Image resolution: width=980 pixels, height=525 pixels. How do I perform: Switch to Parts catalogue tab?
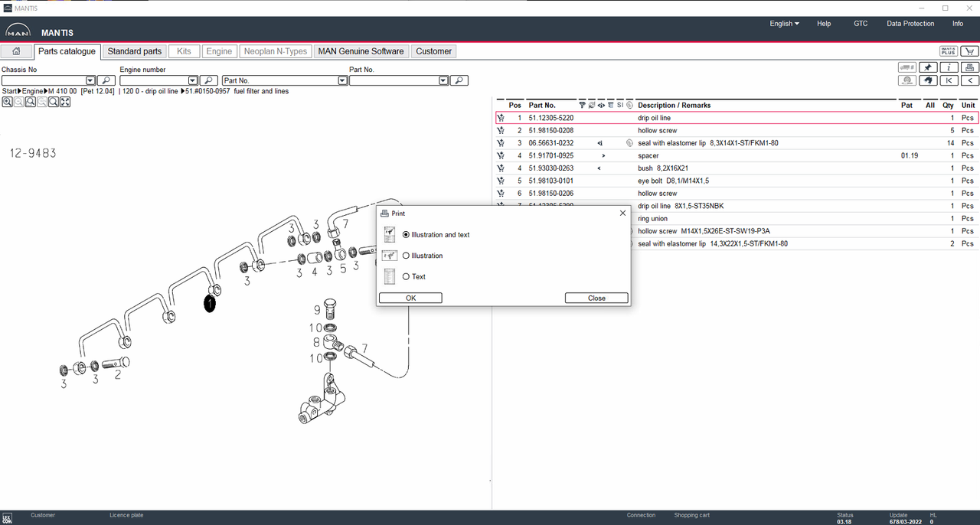click(x=67, y=51)
